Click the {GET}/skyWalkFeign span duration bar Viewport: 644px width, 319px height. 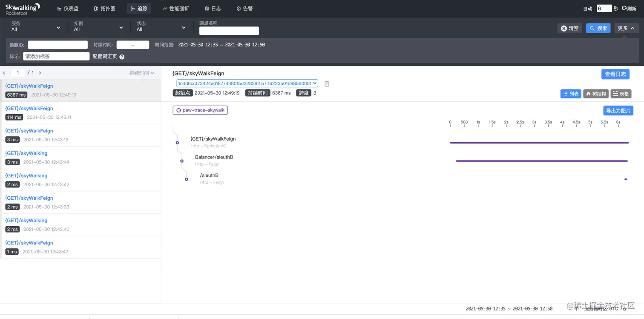click(539, 143)
